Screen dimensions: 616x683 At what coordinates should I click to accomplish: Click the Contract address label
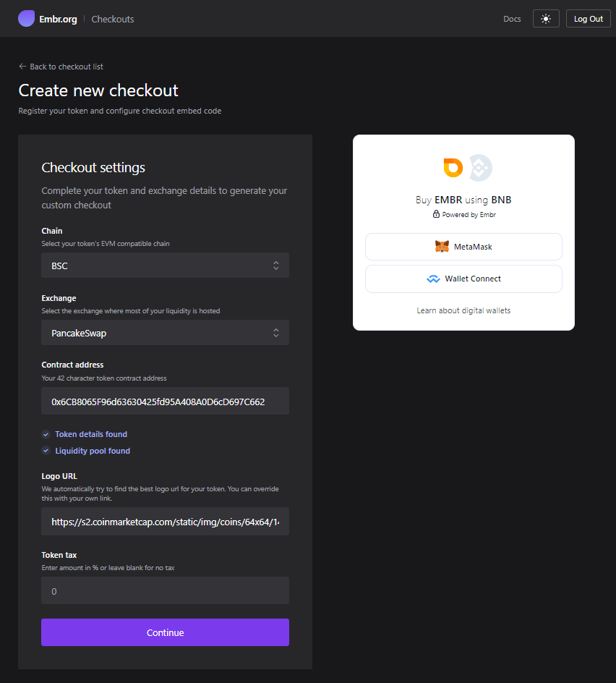pyautogui.click(x=72, y=365)
